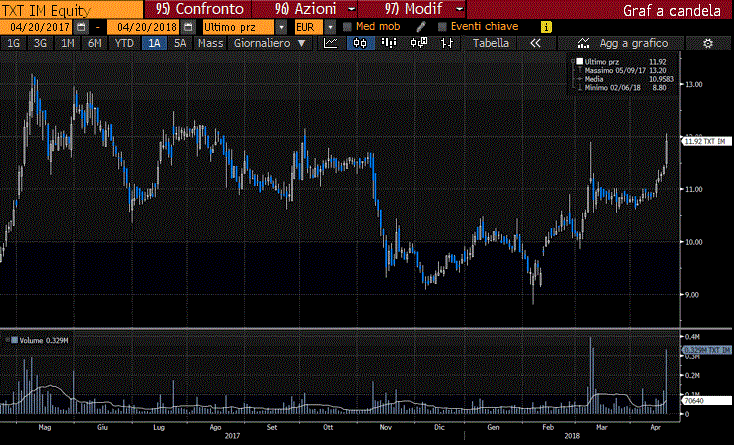The height and width of the screenshot is (445, 734).
Task: Click the 04/20/2018 end date field
Action: [x=144, y=27]
